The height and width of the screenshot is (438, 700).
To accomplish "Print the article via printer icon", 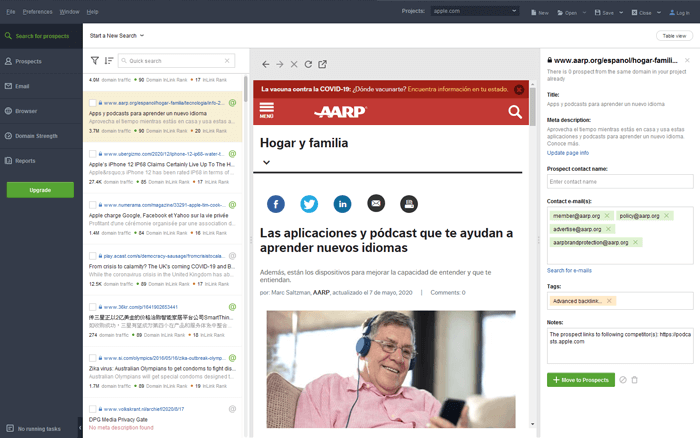I will point(409,204).
